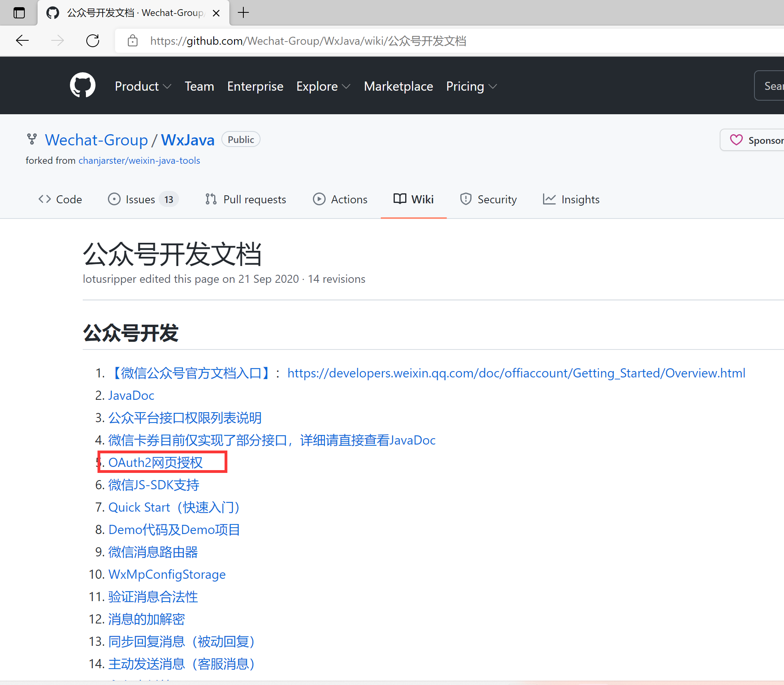Click the Insights graph icon
Viewport: 784px width, 685px height.
[549, 199]
